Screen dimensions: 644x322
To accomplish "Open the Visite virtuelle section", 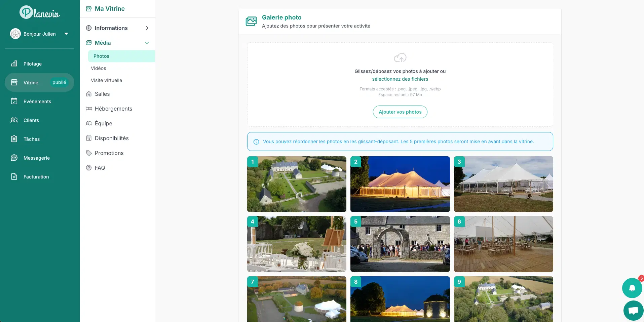I will (x=107, y=80).
